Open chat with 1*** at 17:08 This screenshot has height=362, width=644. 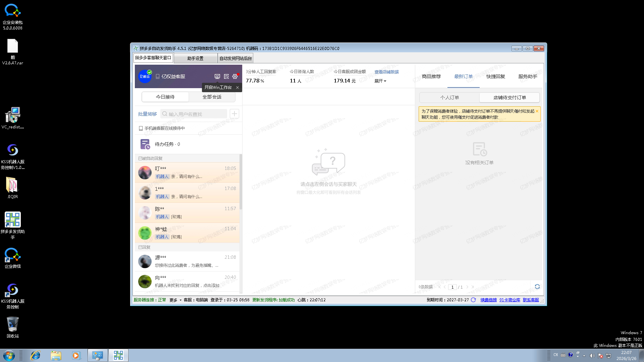[187, 192]
